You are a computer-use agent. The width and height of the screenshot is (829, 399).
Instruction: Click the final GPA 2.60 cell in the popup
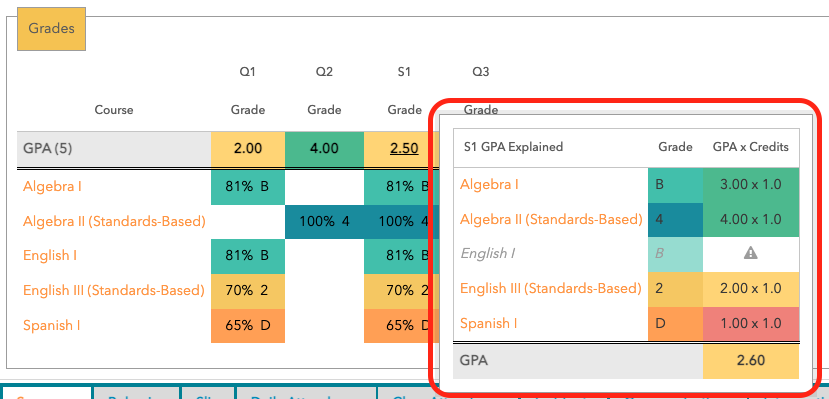pyautogui.click(x=751, y=361)
